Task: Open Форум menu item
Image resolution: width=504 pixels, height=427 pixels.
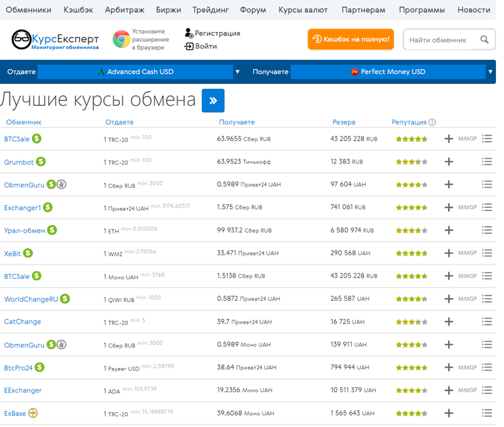Action: (253, 10)
